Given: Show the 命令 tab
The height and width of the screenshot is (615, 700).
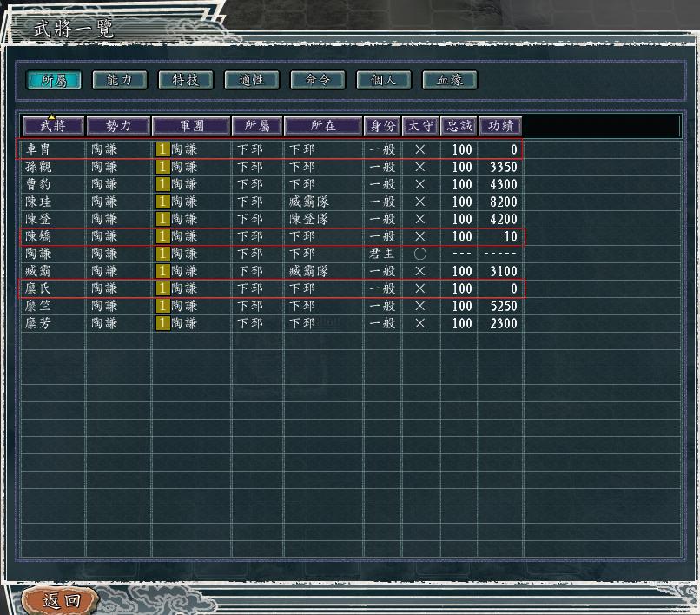Looking at the screenshot, I should point(318,81).
